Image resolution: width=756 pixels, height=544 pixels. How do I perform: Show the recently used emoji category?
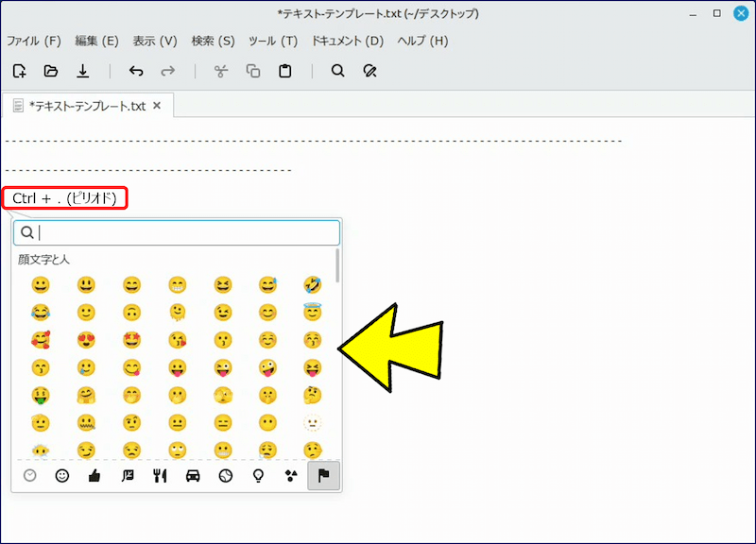29,476
